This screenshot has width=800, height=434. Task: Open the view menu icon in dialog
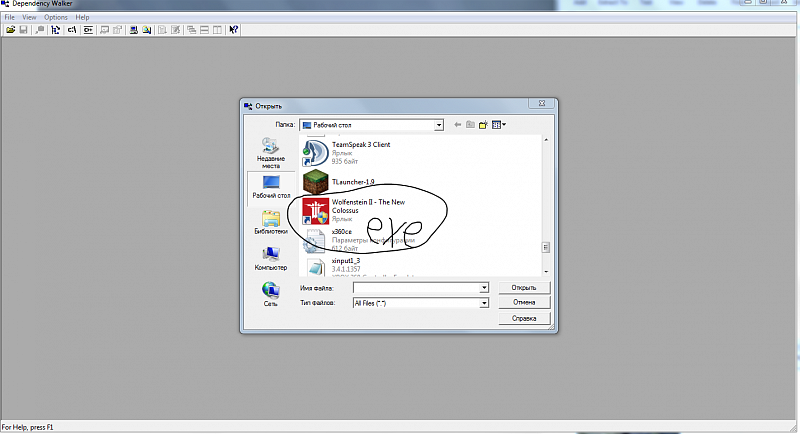[x=498, y=124]
